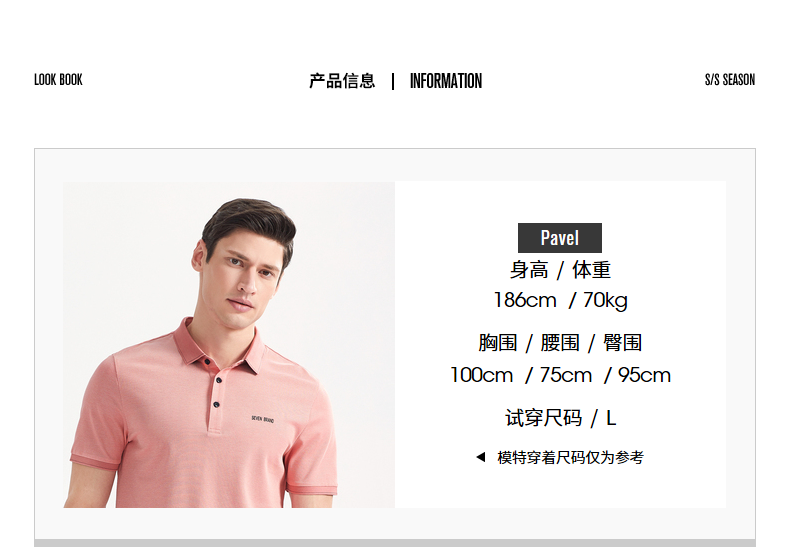This screenshot has width=790, height=553.
Task: Click the 模特穿着尺码仅为参考 note
Action: click(x=570, y=457)
